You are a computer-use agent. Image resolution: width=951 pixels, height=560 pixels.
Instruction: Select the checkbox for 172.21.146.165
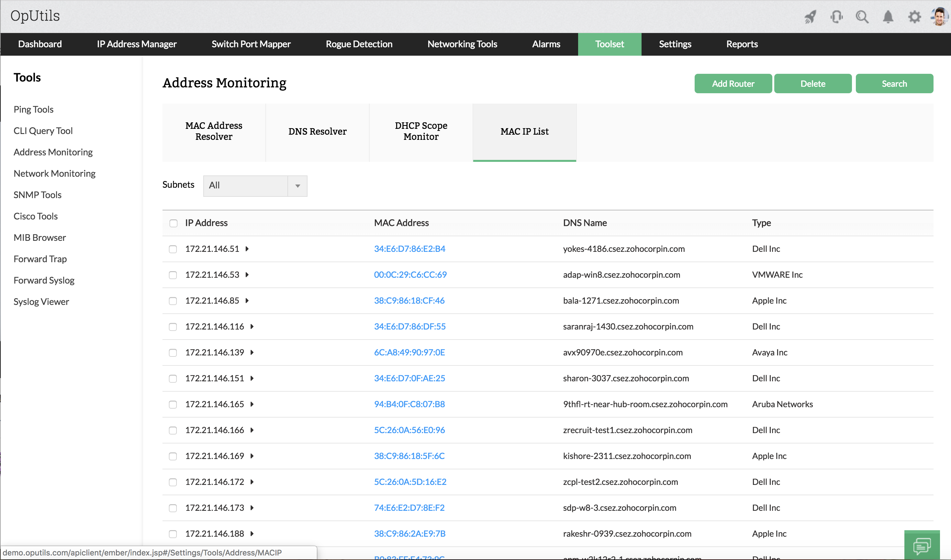[x=173, y=405]
